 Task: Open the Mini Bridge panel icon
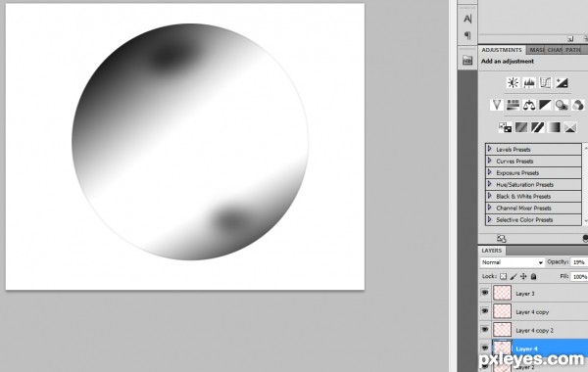[467, 60]
